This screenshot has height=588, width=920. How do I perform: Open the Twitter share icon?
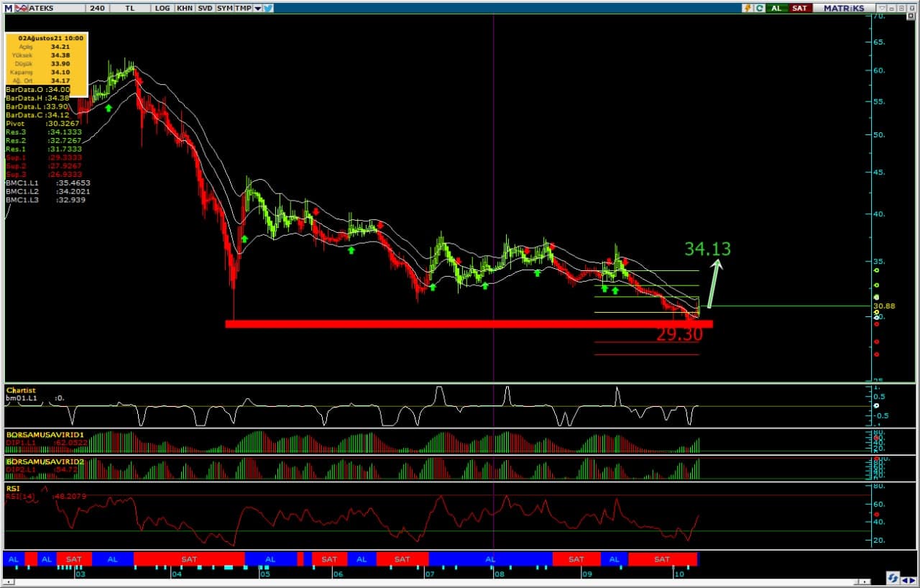pos(268,8)
